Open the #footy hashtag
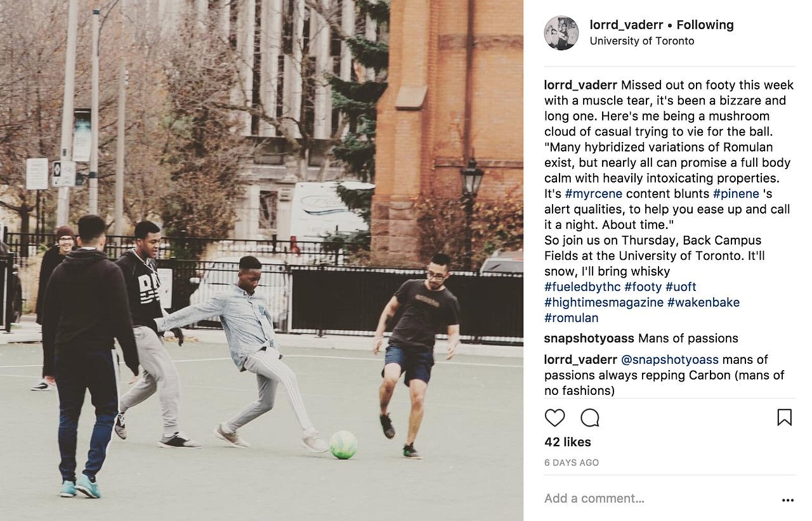Viewport: 812px width, 521px height. 643,286
